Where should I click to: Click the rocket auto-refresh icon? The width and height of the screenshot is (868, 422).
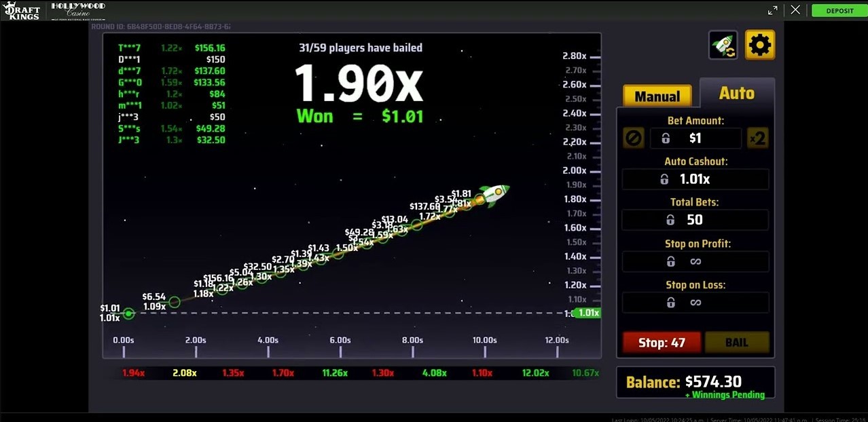tap(723, 45)
